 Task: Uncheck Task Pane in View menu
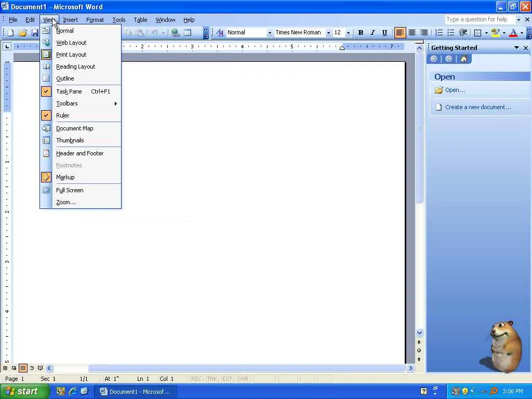(81, 91)
